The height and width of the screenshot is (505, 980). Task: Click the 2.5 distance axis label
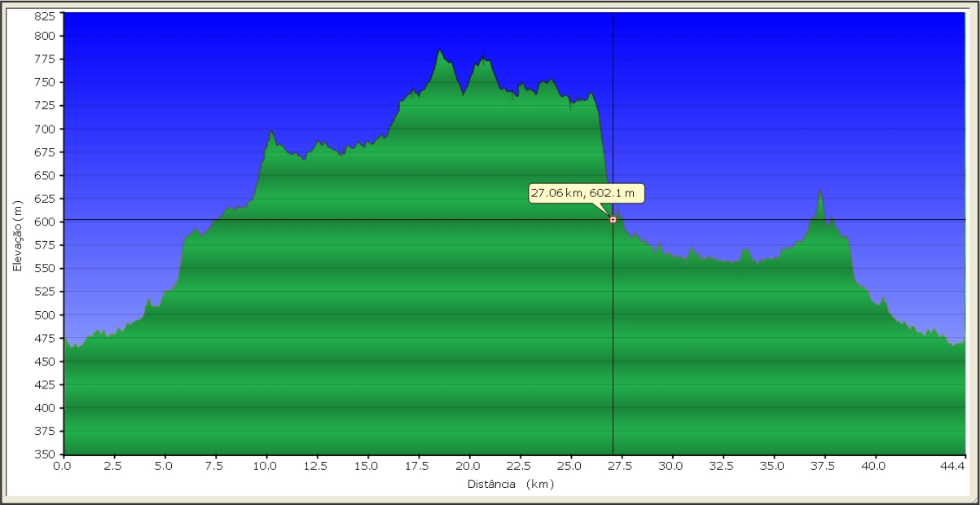pos(113,467)
